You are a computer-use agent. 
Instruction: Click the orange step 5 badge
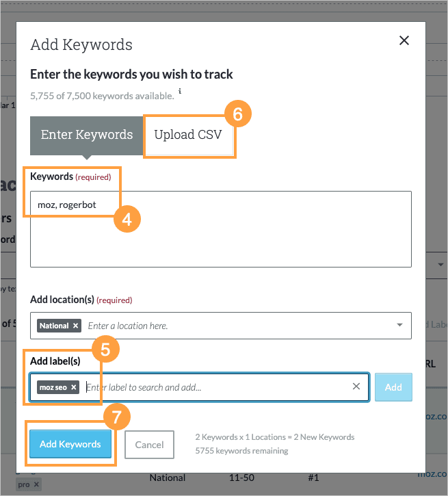pos(105,350)
